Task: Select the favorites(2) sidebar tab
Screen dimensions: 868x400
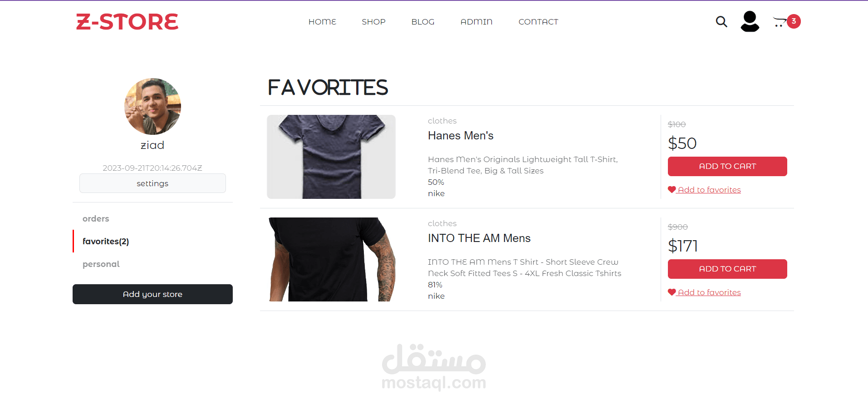Action: [x=106, y=241]
